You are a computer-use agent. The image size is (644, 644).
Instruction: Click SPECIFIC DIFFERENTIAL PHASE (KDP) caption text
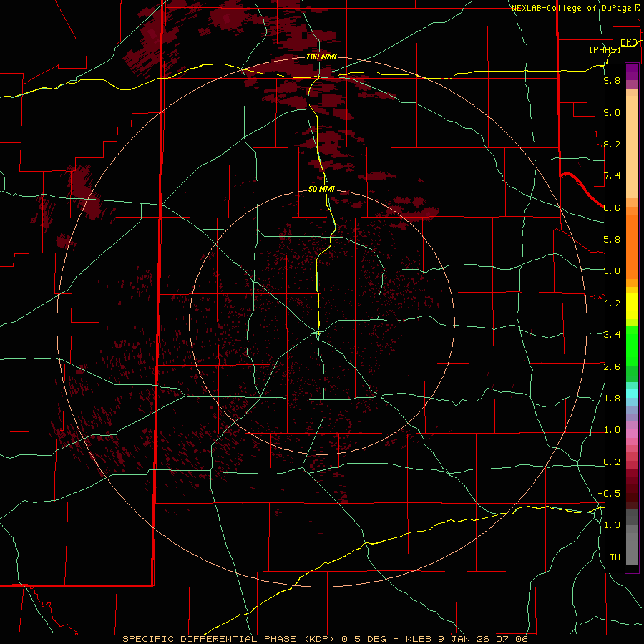pyautogui.click(x=228, y=639)
